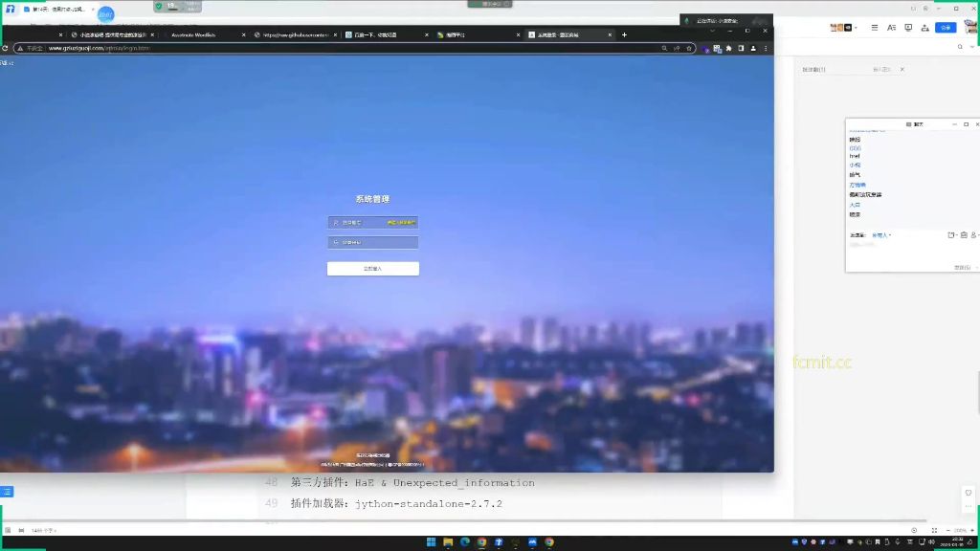Click the word count in the status bar
Viewport: 980px width, 551px height.
43,530
